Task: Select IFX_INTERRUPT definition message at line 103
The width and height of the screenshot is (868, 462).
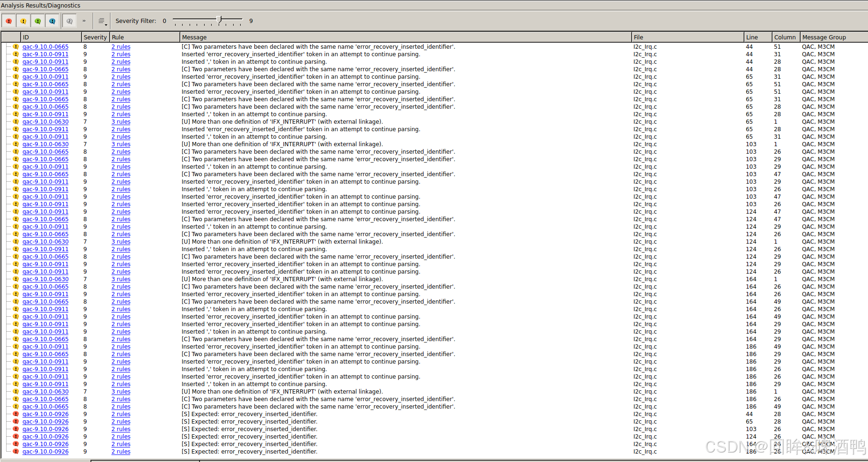Action: (x=282, y=144)
